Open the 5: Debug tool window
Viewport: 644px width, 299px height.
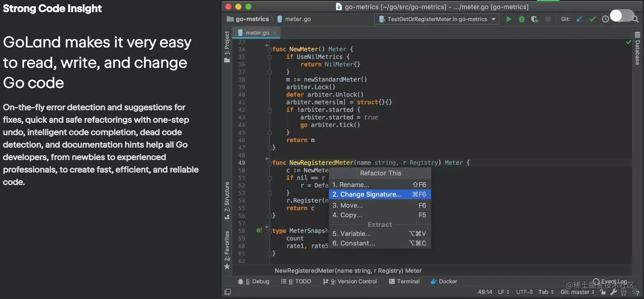(253, 282)
